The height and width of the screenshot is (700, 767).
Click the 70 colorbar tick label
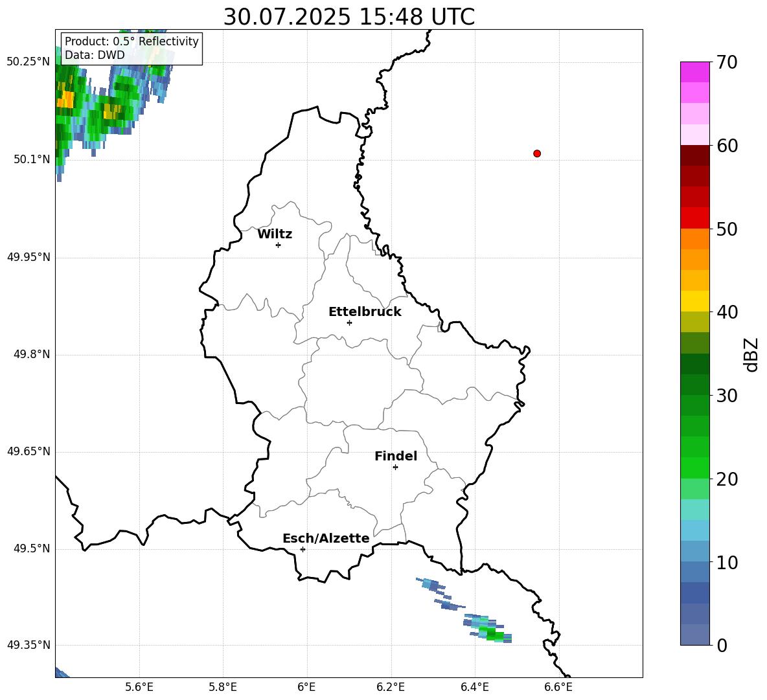coord(727,62)
